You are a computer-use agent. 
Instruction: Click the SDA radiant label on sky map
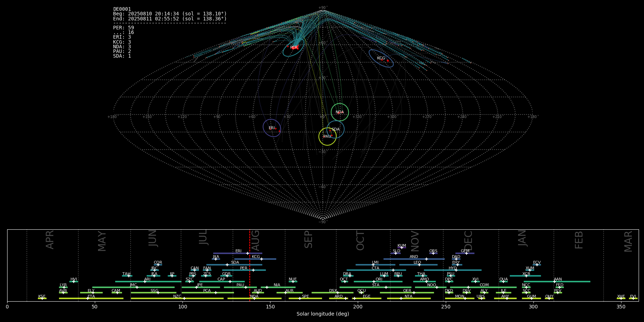tap(336, 130)
